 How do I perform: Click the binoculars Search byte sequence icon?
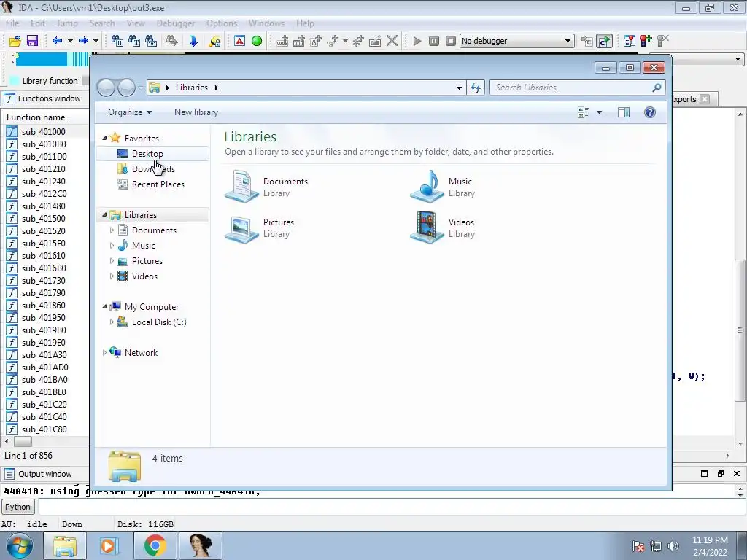(x=151, y=41)
